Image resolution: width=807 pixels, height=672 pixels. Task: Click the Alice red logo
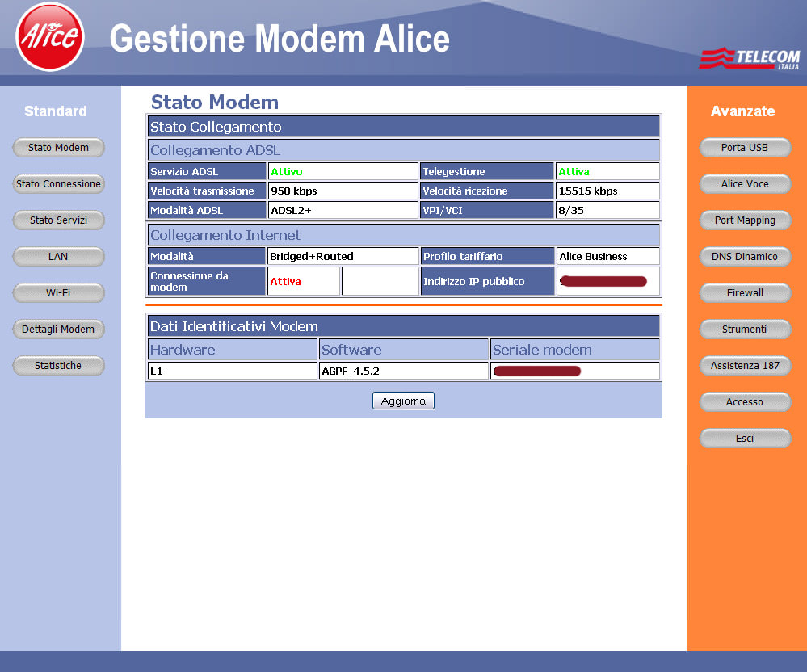tap(50, 37)
